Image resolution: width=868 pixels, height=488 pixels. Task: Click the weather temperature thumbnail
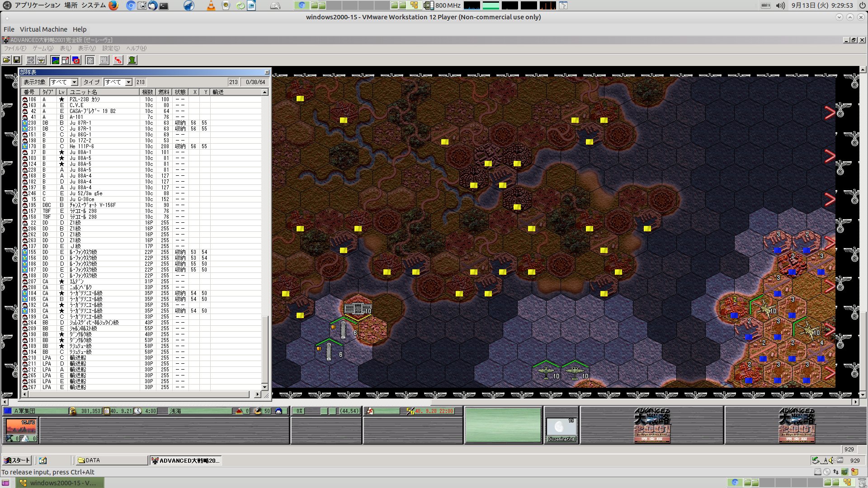pyautogui.click(x=21, y=426)
